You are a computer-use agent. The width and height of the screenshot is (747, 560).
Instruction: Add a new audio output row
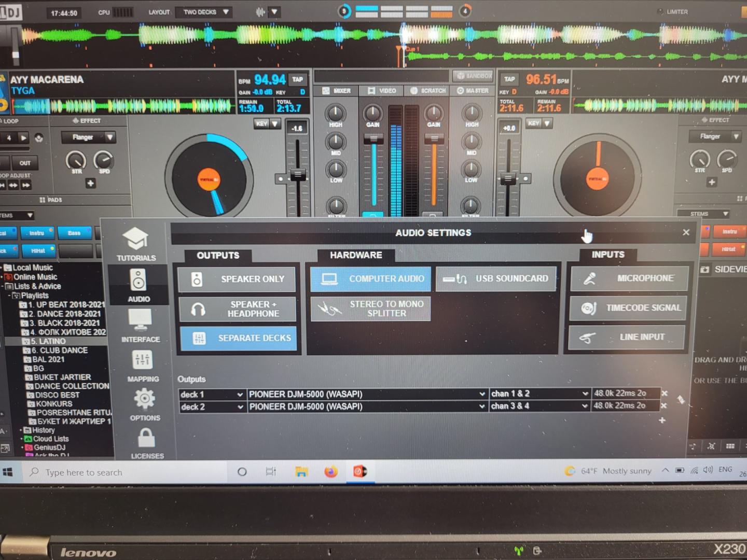click(x=662, y=420)
